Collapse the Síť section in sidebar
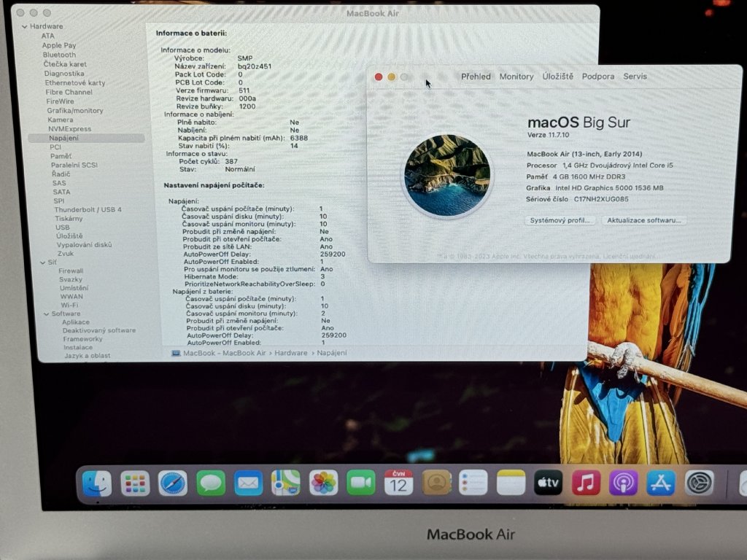This screenshot has width=747, height=560. [43, 262]
